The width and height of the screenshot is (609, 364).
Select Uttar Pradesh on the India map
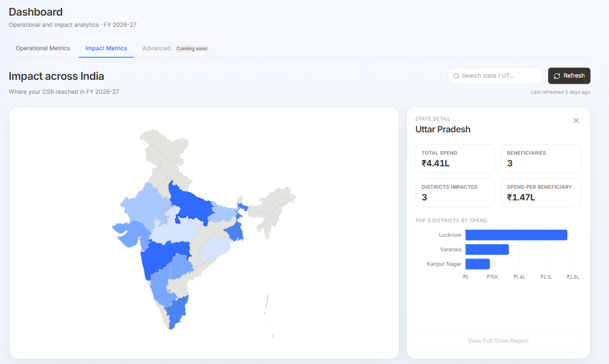point(191,204)
